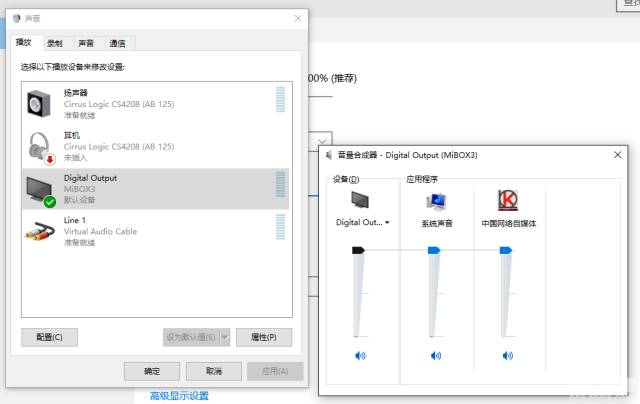Switch to the 声音 sounds tab
Screen dimensions: 640x404
pos(86,43)
